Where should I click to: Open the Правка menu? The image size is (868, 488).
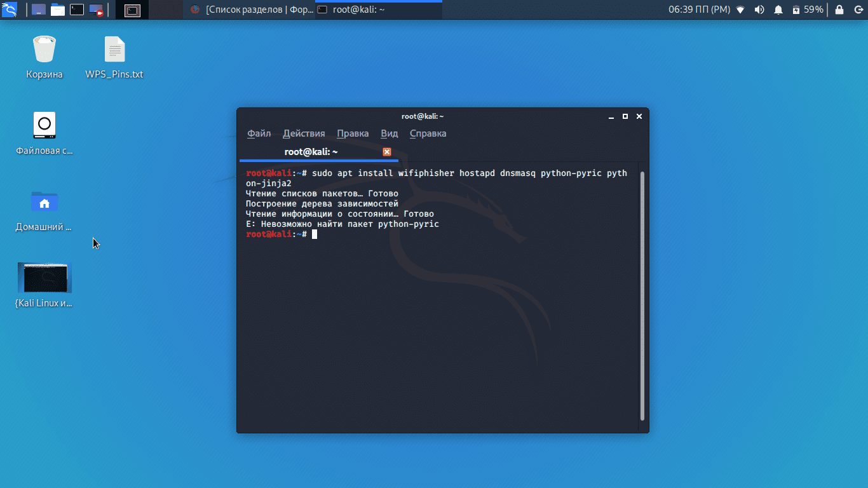[353, 133]
